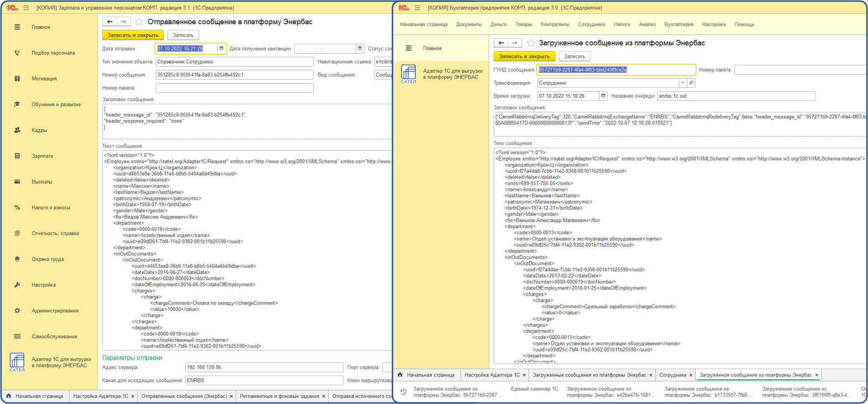The width and height of the screenshot is (868, 404).
Task: Open Налоги menu in Бухгалтерия
Action: pyautogui.click(x=622, y=25)
